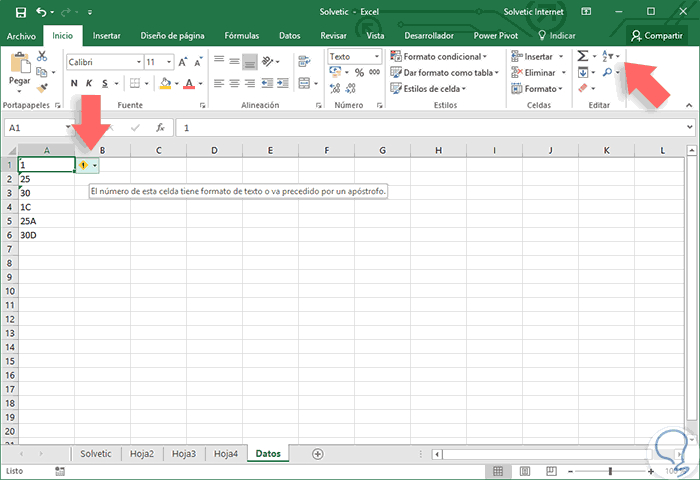The image size is (700, 480).
Task: Toggle wrap text
Action: [x=304, y=61]
